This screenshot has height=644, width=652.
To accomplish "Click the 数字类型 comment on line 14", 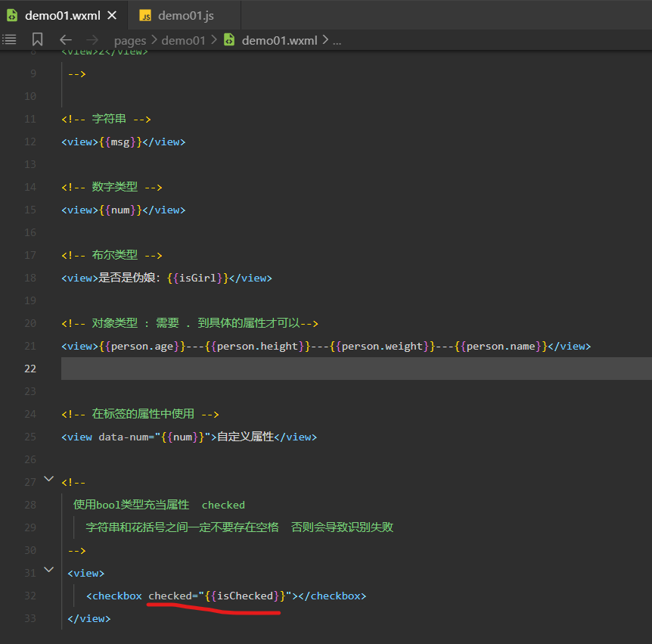I will [x=115, y=187].
